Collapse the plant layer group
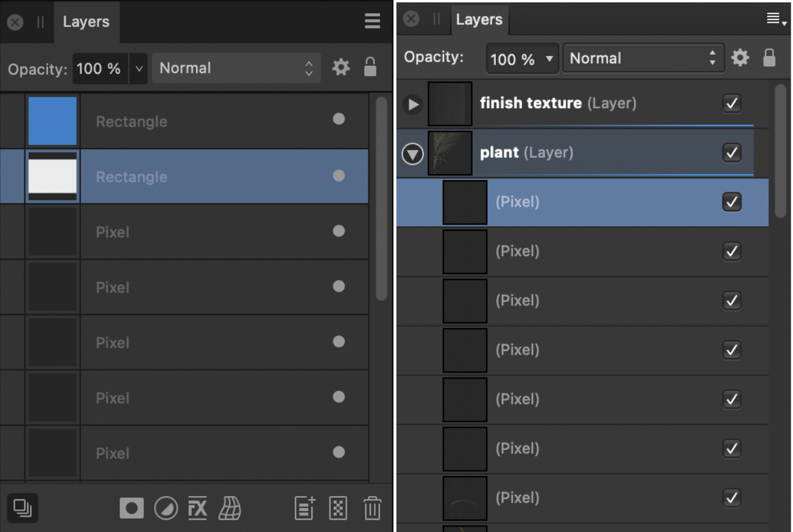Screen dimensions: 793x532 click(x=412, y=153)
